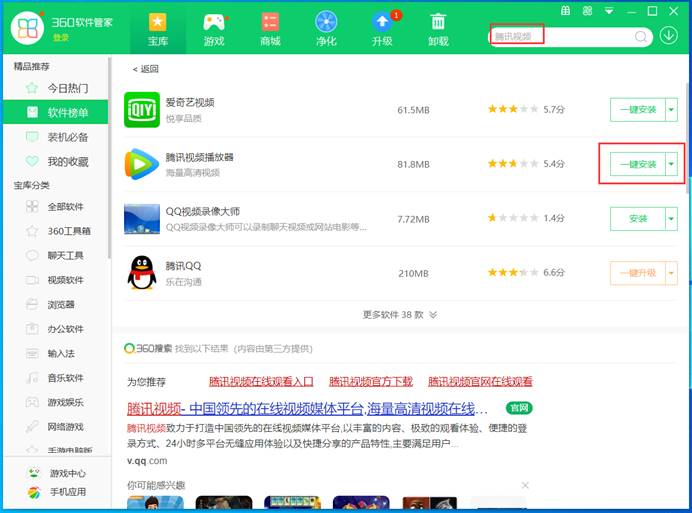The image size is (692, 513).
Task: Expand install options arrow for QQ视频录像大师
Action: pos(671,219)
